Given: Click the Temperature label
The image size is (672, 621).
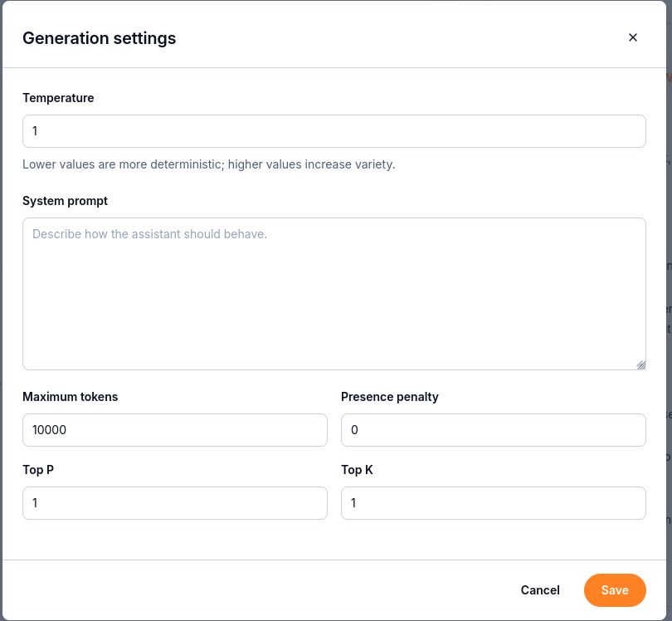Looking at the screenshot, I should [x=58, y=98].
